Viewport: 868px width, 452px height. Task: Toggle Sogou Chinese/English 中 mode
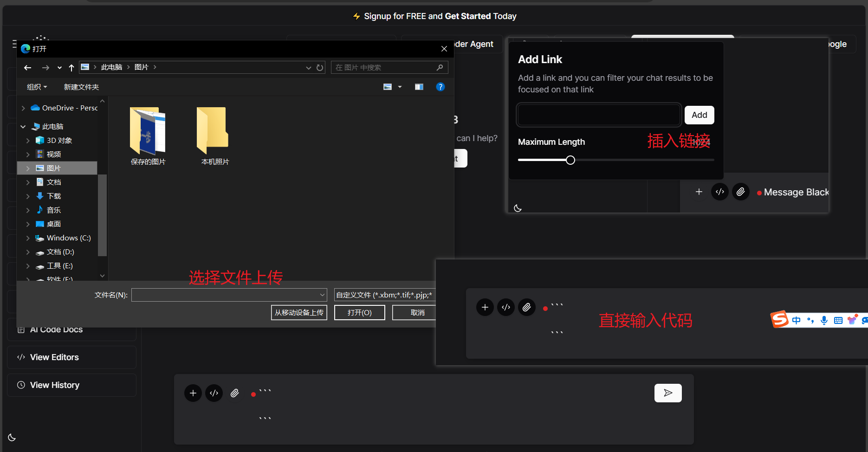click(x=797, y=320)
